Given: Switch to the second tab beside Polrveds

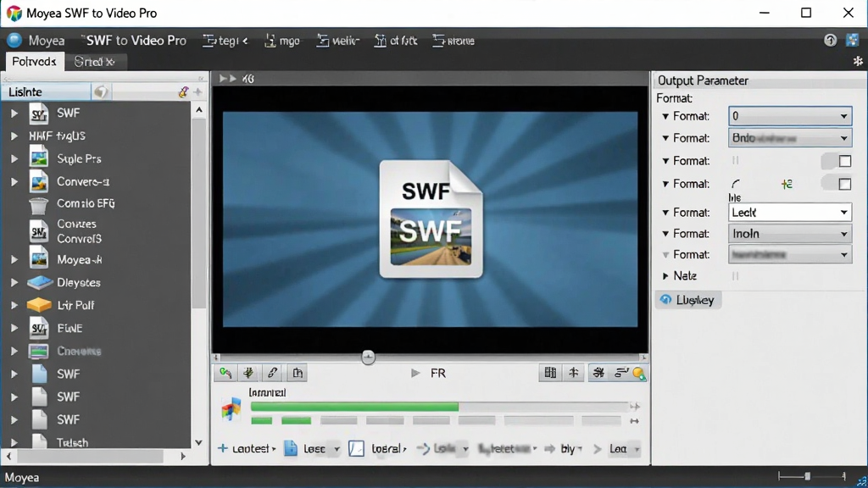Looking at the screenshot, I should point(95,62).
